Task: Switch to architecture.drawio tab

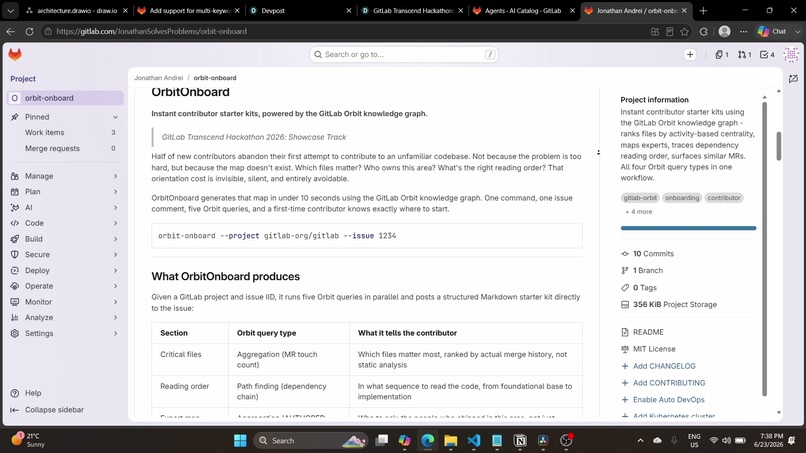Action: [76, 10]
